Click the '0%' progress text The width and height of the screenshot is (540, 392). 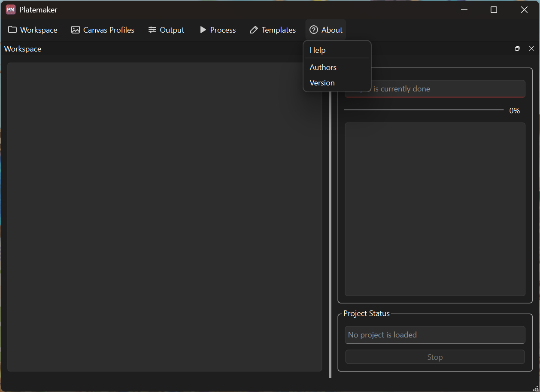(515, 111)
